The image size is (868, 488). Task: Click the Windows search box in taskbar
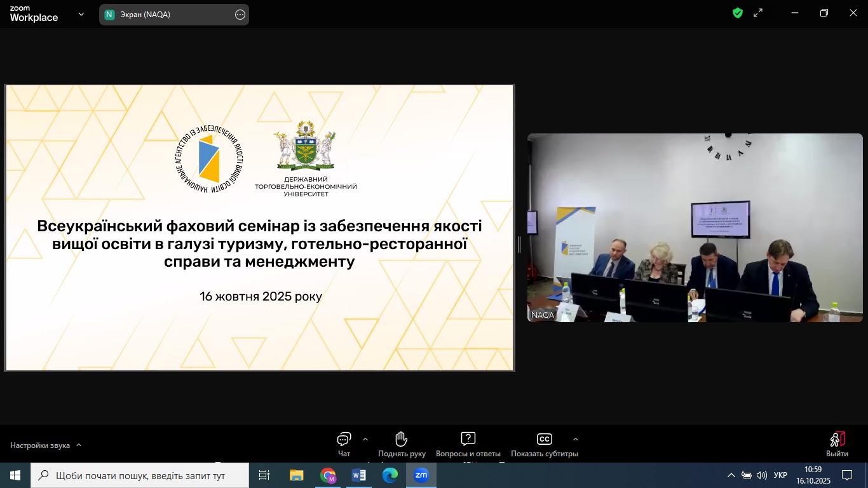click(x=140, y=475)
